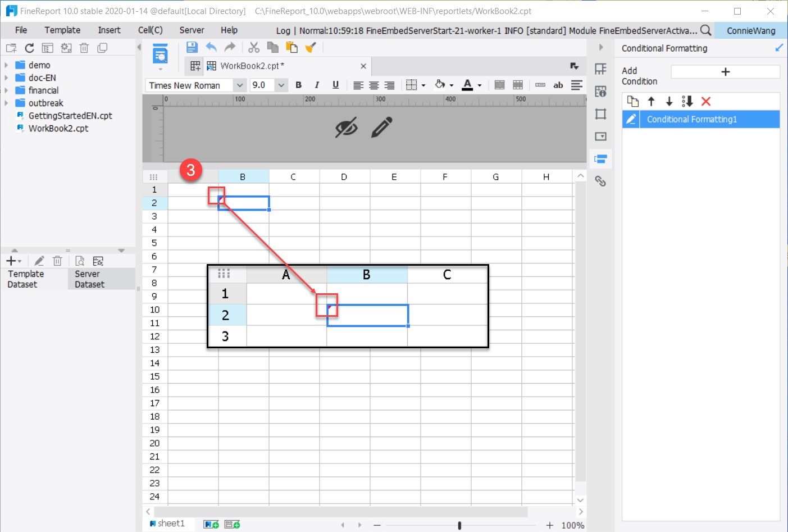Open the Hyperlink panel icon on right sidebar
The image size is (788, 532).
pos(600,181)
